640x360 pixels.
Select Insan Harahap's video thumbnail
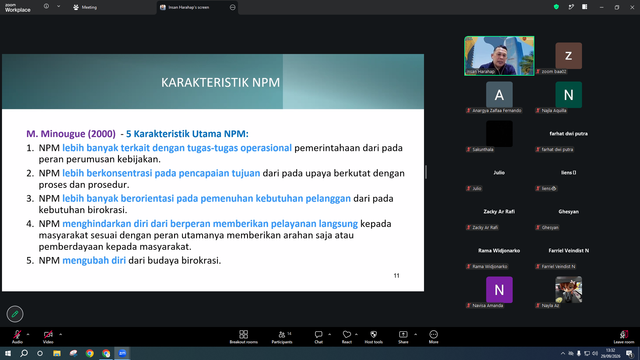click(499, 56)
